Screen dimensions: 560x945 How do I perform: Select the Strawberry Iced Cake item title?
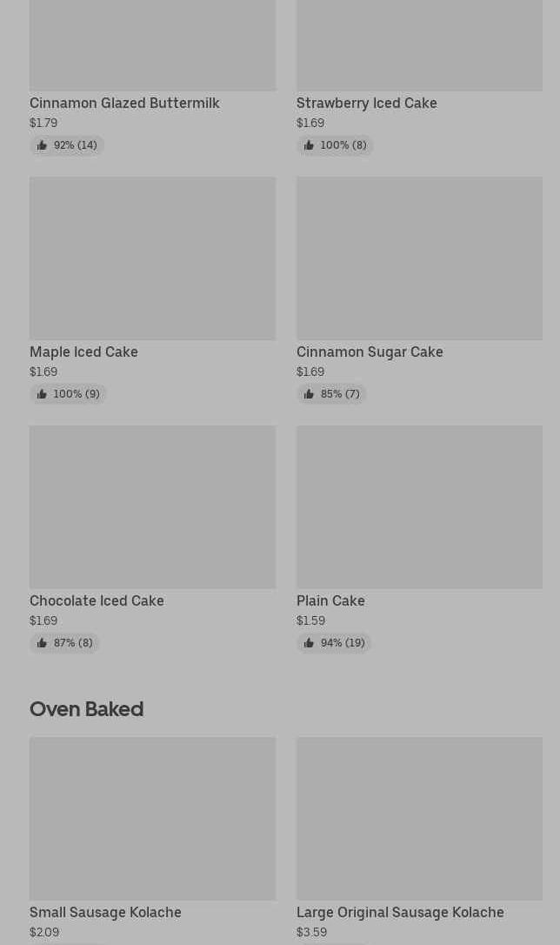(x=366, y=103)
